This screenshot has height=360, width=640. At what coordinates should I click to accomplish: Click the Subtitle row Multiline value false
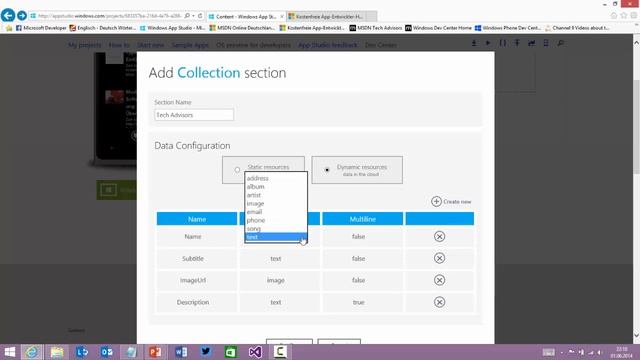358,259
